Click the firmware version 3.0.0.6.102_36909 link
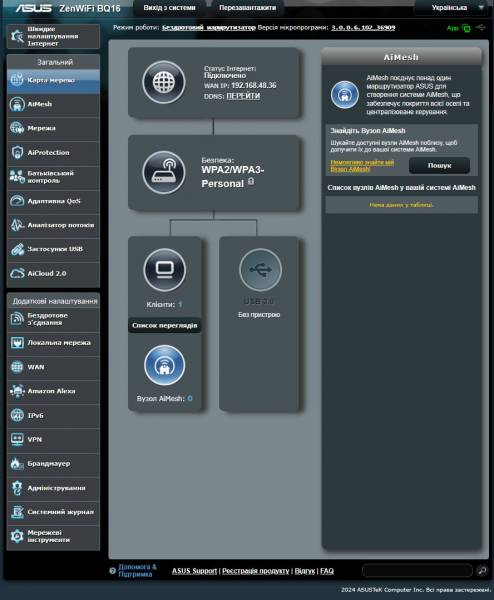The image size is (494, 600). pyautogui.click(x=363, y=28)
